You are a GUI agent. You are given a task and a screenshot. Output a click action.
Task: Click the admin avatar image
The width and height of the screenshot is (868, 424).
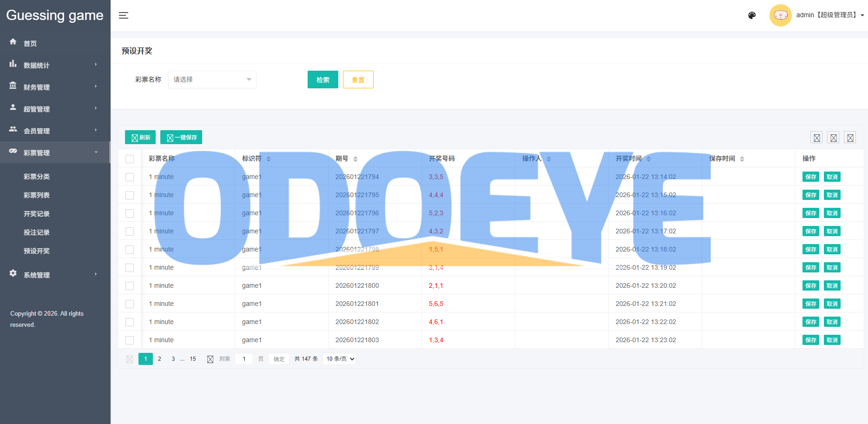pos(780,15)
